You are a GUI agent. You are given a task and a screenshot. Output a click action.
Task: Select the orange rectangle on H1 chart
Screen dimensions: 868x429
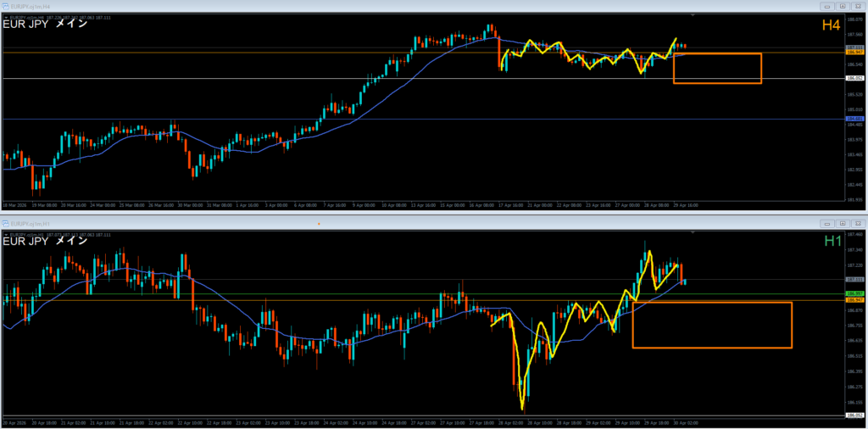click(712, 303)
